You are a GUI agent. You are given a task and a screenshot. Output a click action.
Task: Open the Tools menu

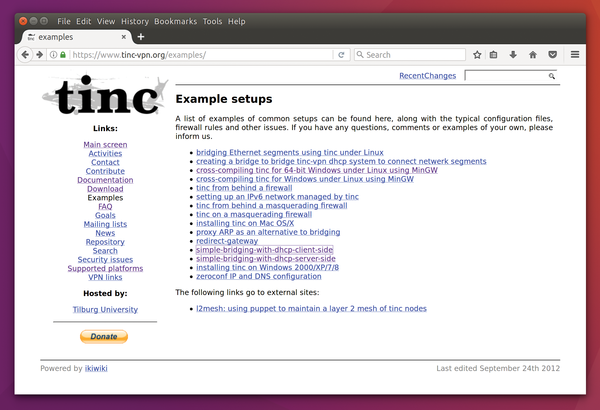click(212, 21)
